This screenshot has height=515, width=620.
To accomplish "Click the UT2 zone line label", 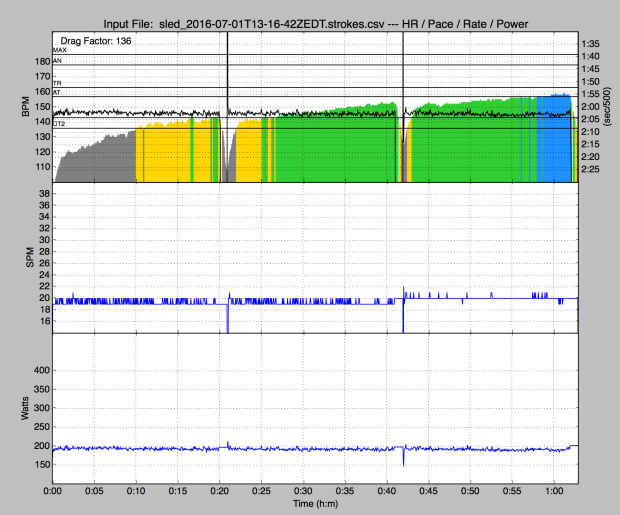I will point(58,122).
